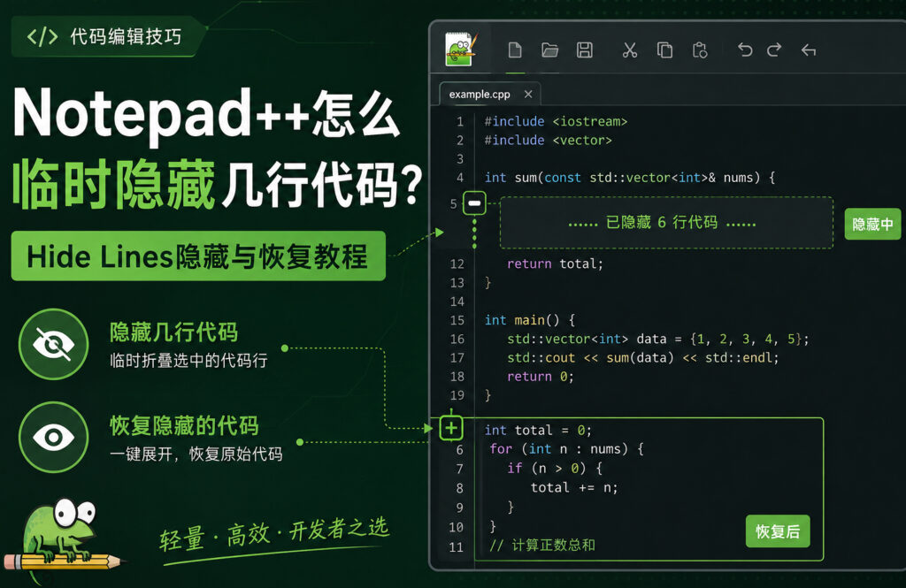
Task: Click line number 14 in gutter
Action: (x=457, y=302)
